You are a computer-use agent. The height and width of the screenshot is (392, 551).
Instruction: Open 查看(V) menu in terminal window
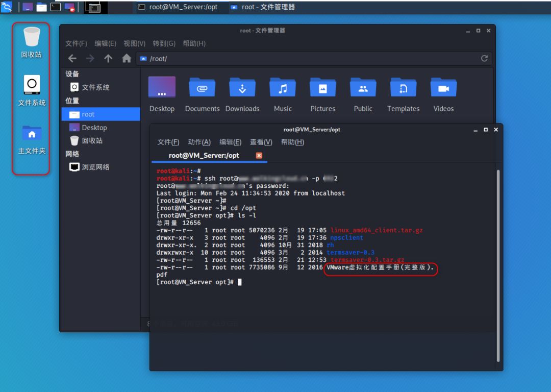[261, 142]
